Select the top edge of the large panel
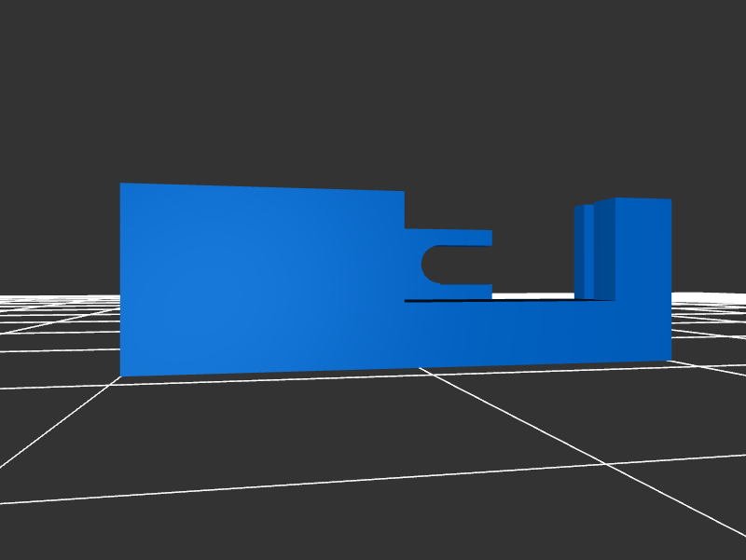 tap(261, 187)
